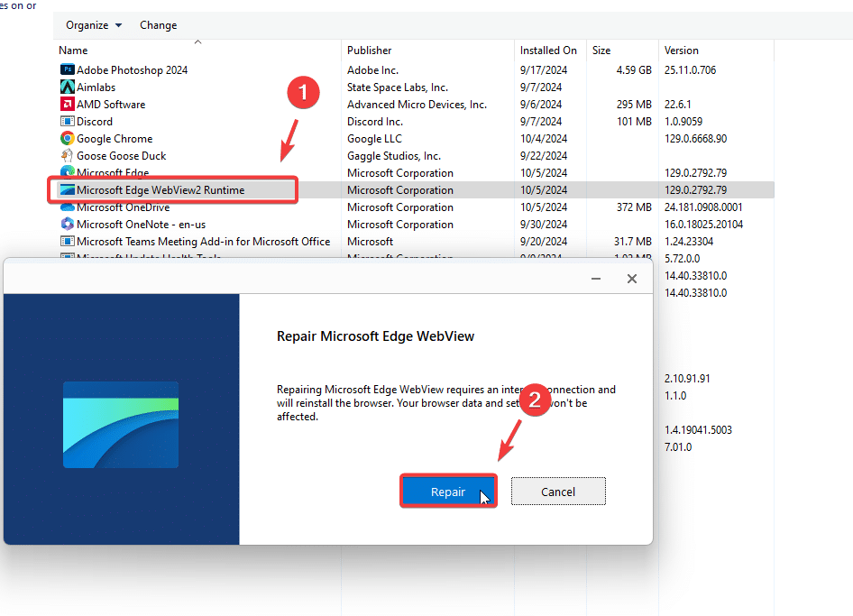Image resolution: width=853 pixels, height=616 pixels.
Task: Click the AMD Software icon
Action: 68,105
